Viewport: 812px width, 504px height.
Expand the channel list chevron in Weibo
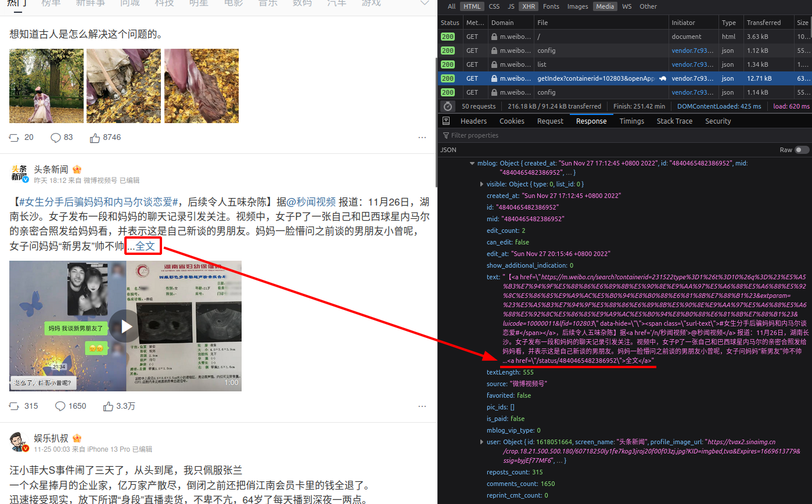[x=425, y=3]
